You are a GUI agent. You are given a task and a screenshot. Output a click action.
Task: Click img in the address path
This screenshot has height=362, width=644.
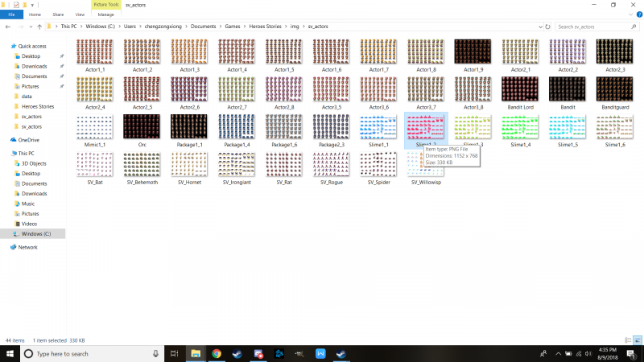[295, 27]
